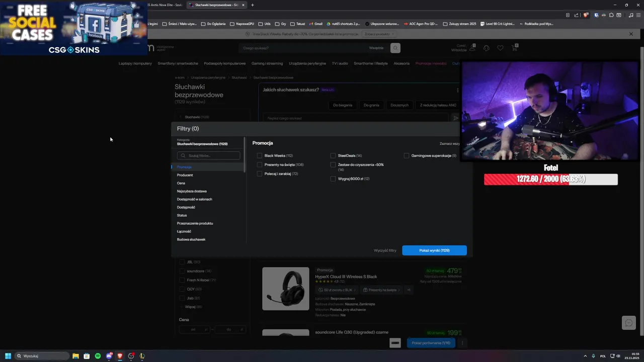Check the Black Weeks promotion filter
This screenshot has width=644, height=362.
coord(260,156)
